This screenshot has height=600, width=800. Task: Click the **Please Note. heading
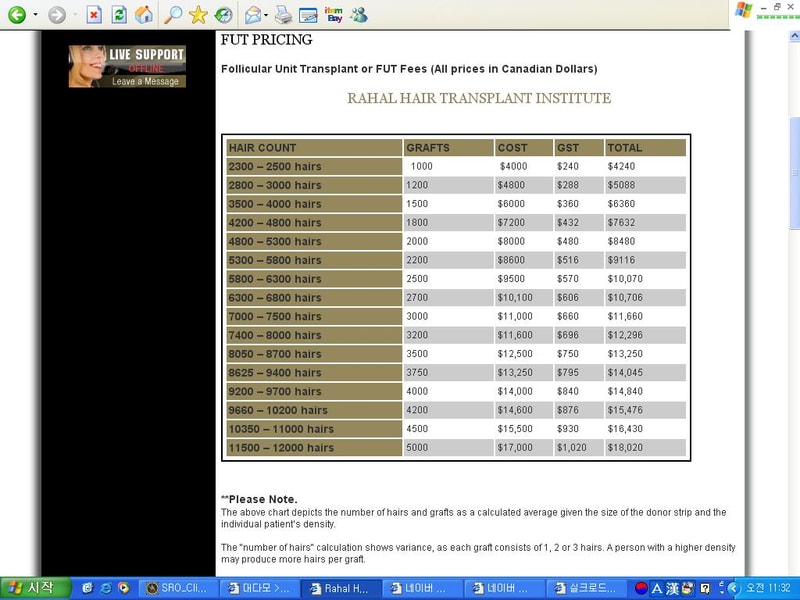259,499
